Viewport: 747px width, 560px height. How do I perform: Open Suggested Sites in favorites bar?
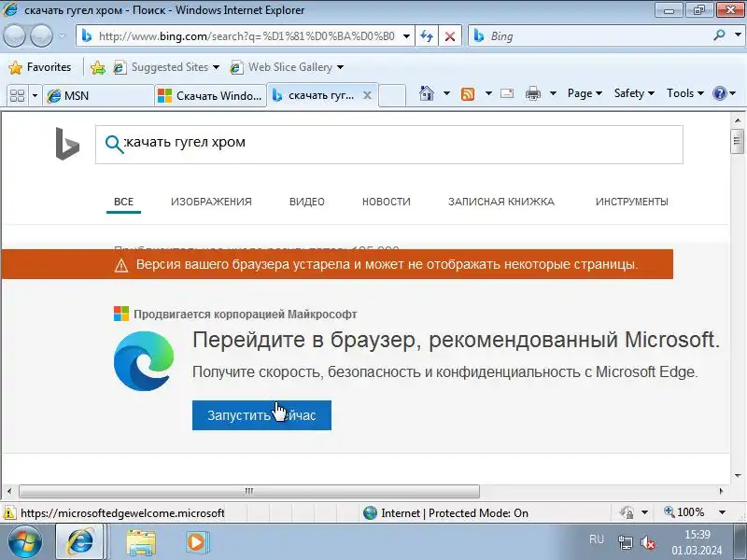point(166,67)
